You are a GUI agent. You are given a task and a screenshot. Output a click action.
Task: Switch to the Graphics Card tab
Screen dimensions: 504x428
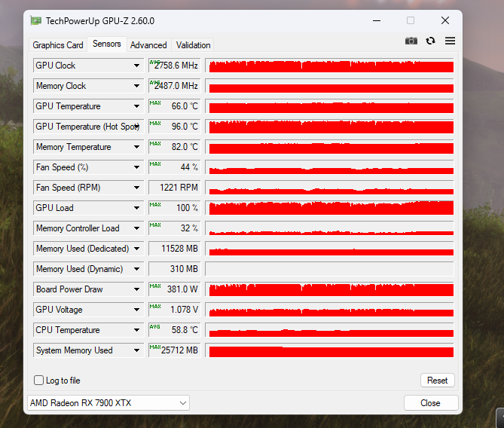[58, 45]
